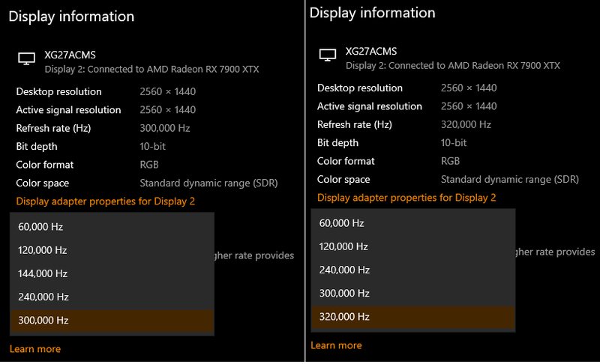Viewport: 600px width, 364px height.
Task: Choose 120,000 Hz in the left refresh list
Action: [44, 250]
